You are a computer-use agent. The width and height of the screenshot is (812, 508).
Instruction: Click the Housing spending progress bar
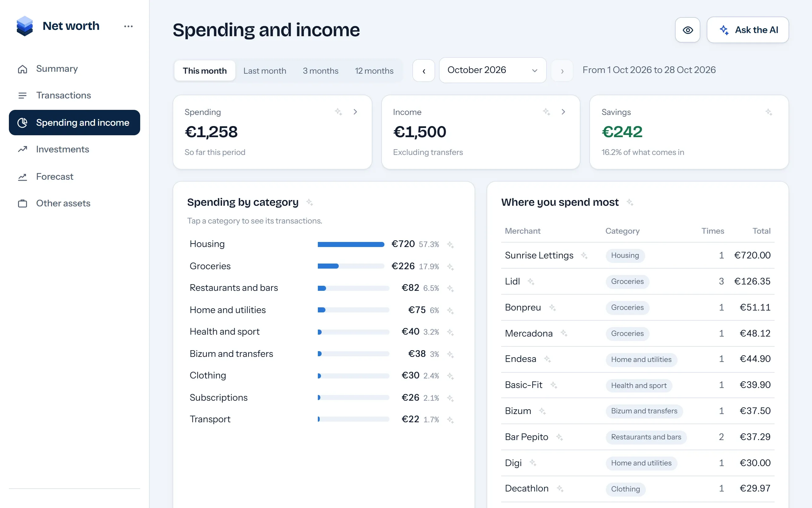coord(351,244)
